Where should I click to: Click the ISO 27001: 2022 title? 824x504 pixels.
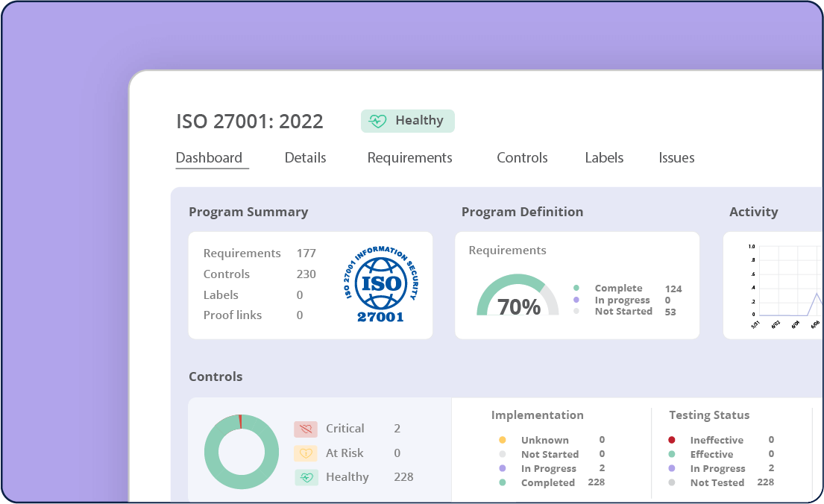click(250, 122)
